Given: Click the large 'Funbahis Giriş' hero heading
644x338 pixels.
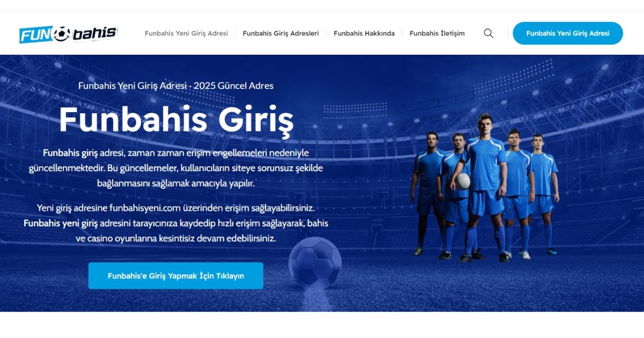Looking at the screenshot, I should (x=176, y=119).
